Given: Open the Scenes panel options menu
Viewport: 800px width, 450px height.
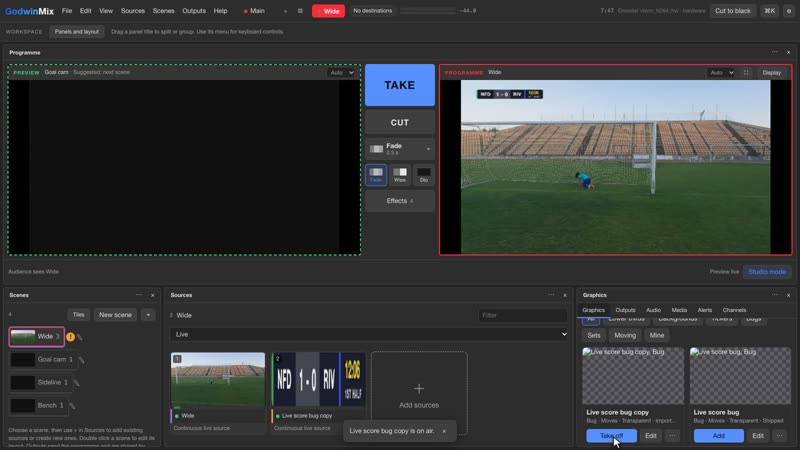Looking at the screenshot, I should click(139, 295).
